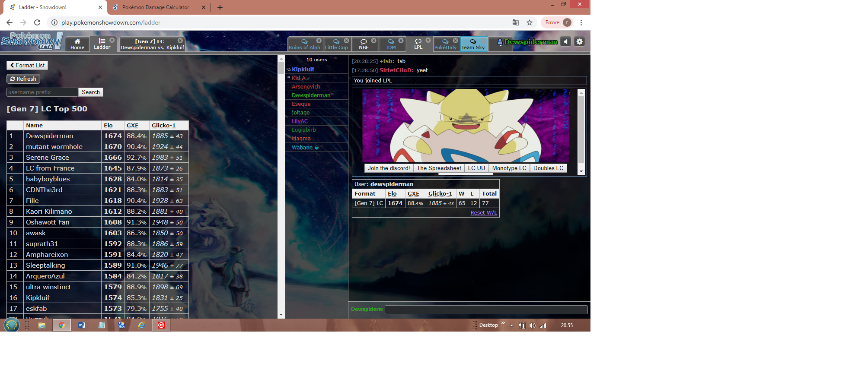The width and height of the screenshot is (868, 373).
Task: Open the PokéItaly chat room tab
Action: pos(445,44)
